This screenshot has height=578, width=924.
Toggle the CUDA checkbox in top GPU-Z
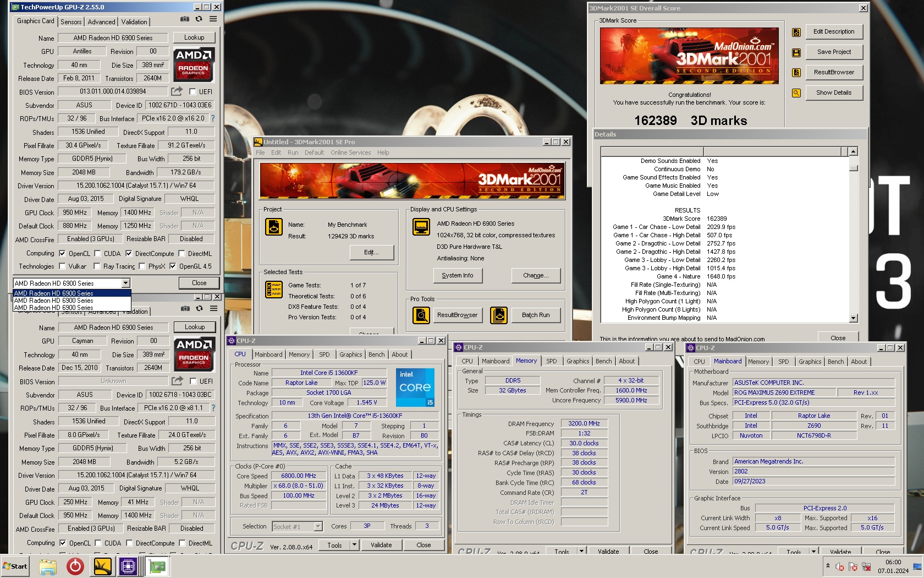[97, 254]
